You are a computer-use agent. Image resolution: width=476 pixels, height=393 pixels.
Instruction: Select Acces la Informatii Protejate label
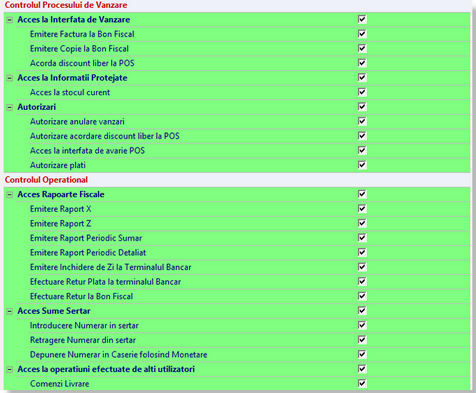[72, 78]
